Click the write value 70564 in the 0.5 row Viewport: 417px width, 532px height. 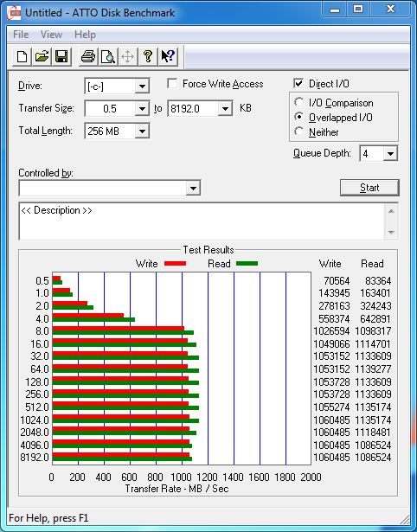(x=337, y=281)
